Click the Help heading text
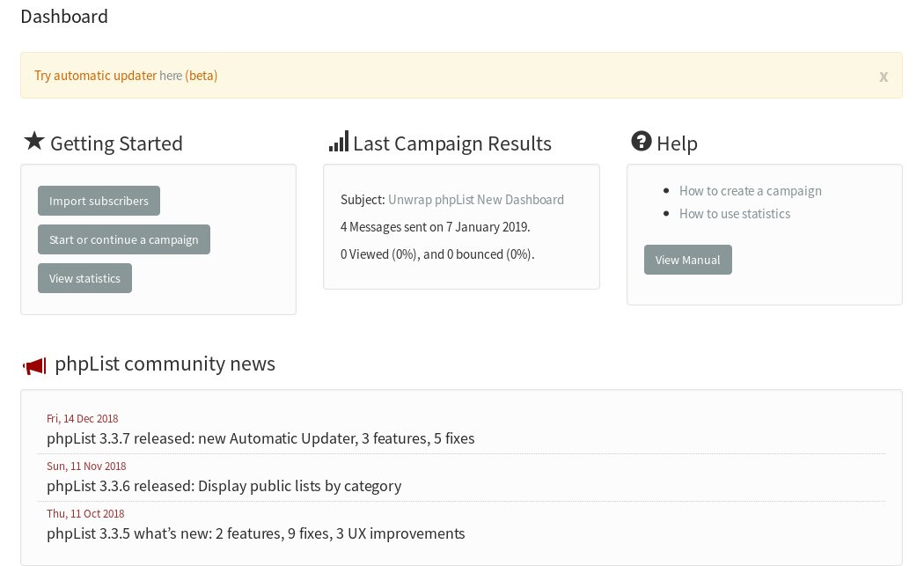Image resolution: width=924 pixels, height=566 pixels. [x=677, y=143]
